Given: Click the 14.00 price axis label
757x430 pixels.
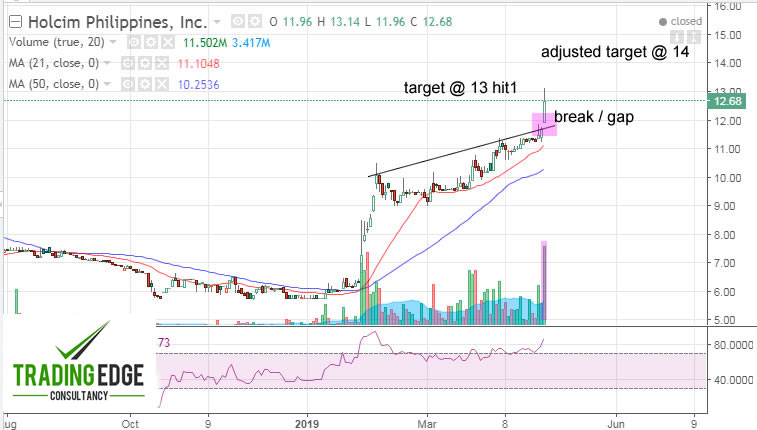Looking at the screenshot, I should tap(728, 63).
